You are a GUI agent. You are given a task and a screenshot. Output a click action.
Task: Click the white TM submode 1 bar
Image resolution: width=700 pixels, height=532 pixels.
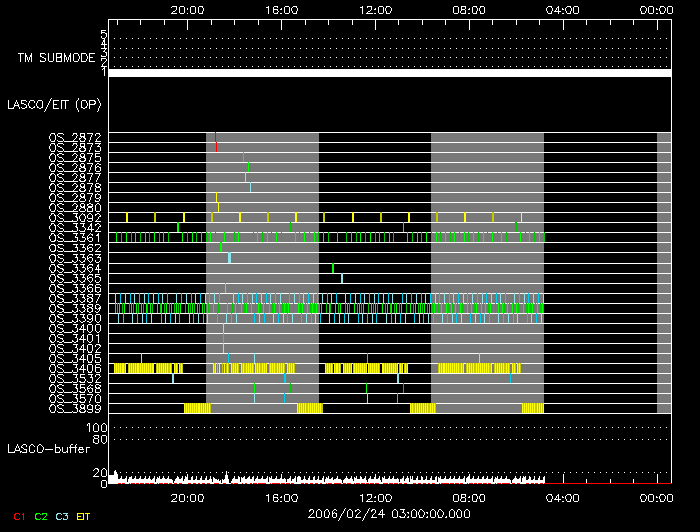click(390, 73)
